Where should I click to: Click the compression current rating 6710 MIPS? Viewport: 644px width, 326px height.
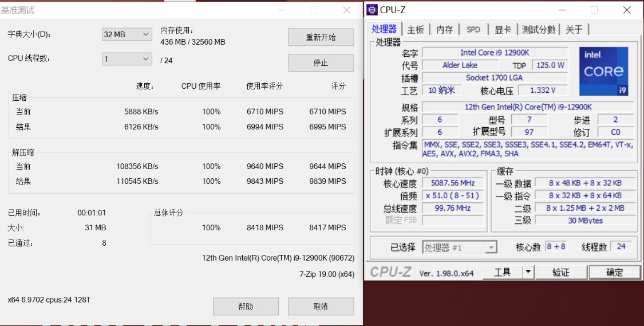(327, 111)
